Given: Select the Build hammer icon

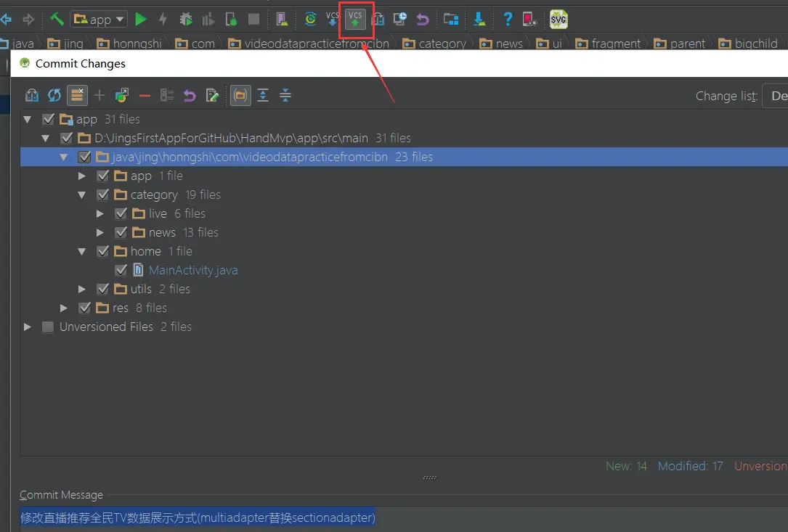Looking at the screenshot, I should coord(56,19).
